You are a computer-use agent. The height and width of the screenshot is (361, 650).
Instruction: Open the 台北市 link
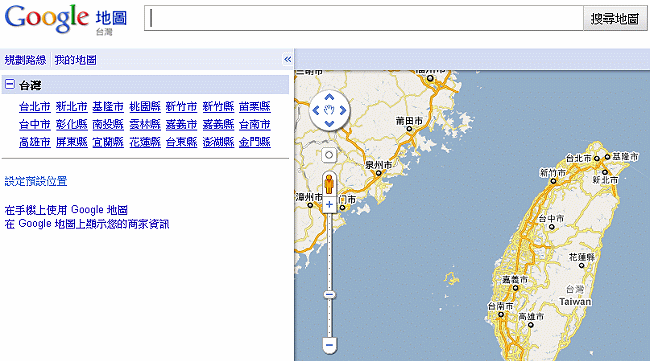pos(35,107)
